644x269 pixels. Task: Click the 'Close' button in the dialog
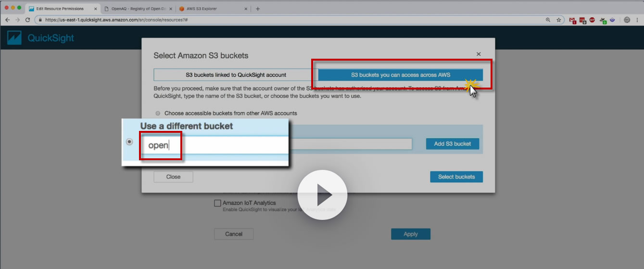(173, 177)
